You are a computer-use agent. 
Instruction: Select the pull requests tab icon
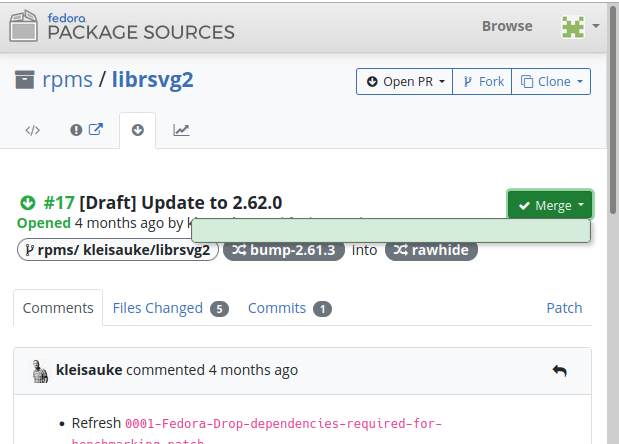[x=138, y=130]
